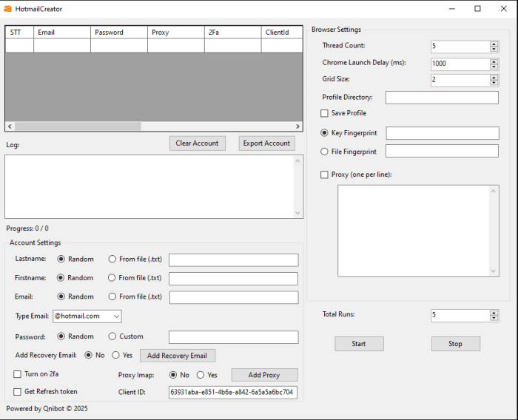
Task: Toggle the Turn on 2fa checkbox
Action: point(17,374)
